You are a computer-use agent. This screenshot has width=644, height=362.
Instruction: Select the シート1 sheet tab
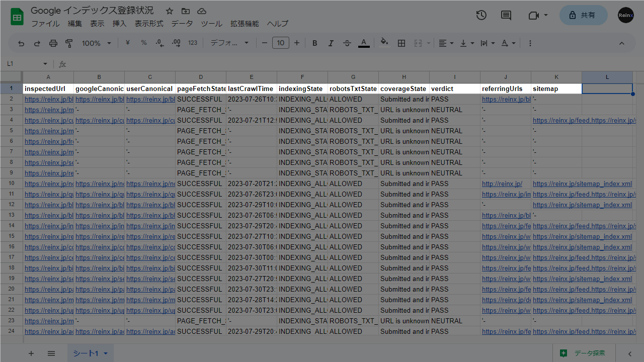point(91,353)
